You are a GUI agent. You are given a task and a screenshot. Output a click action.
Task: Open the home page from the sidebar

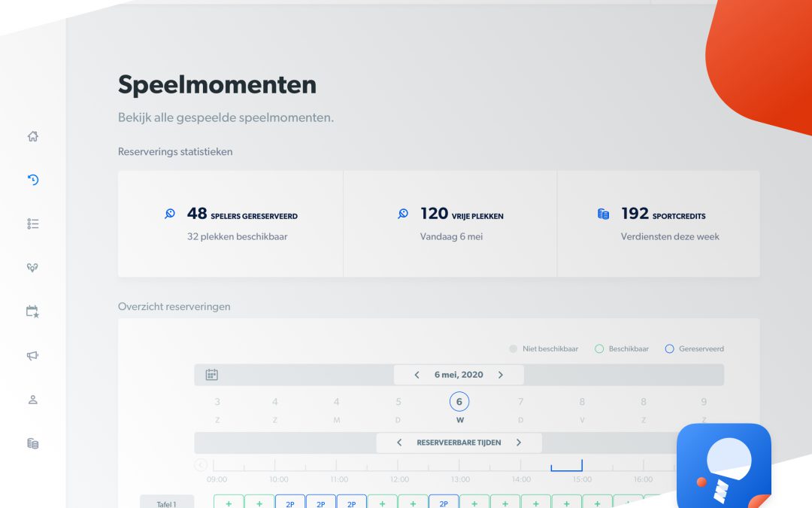[x=32, y=136]
